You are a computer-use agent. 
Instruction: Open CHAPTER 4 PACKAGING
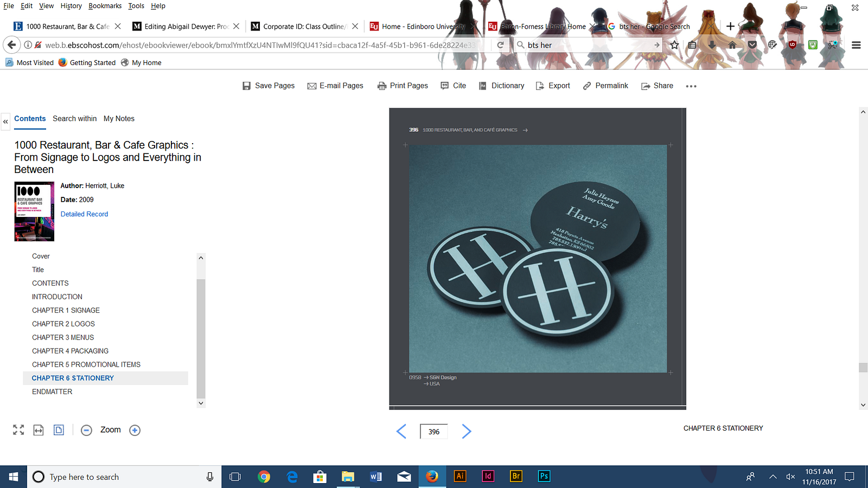[x=70, y=351]
